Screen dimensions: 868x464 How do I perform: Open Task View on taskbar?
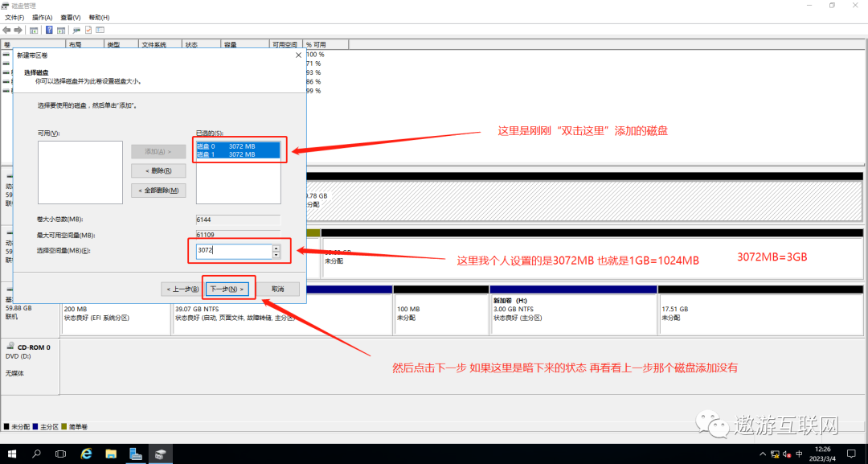click(61, 454)
